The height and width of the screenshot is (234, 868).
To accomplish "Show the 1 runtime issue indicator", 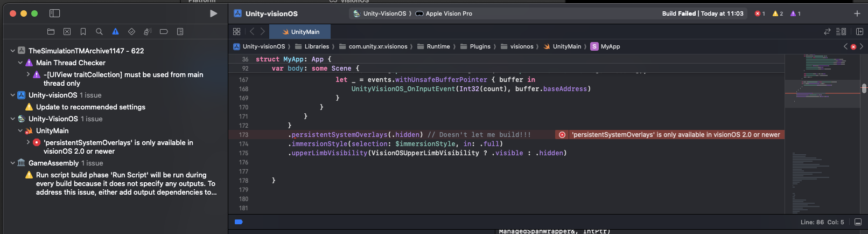I will [x=795, y=13].
